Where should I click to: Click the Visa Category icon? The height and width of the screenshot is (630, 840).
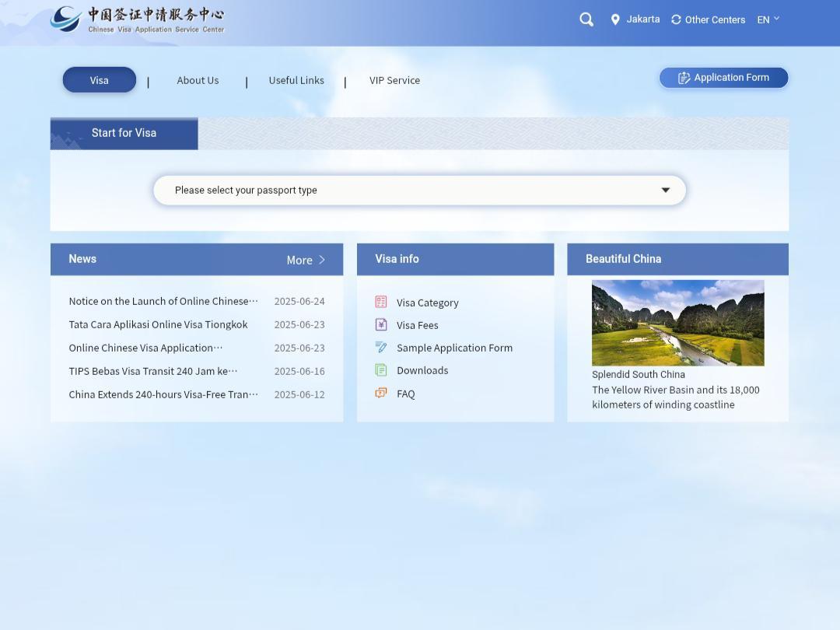381,302
